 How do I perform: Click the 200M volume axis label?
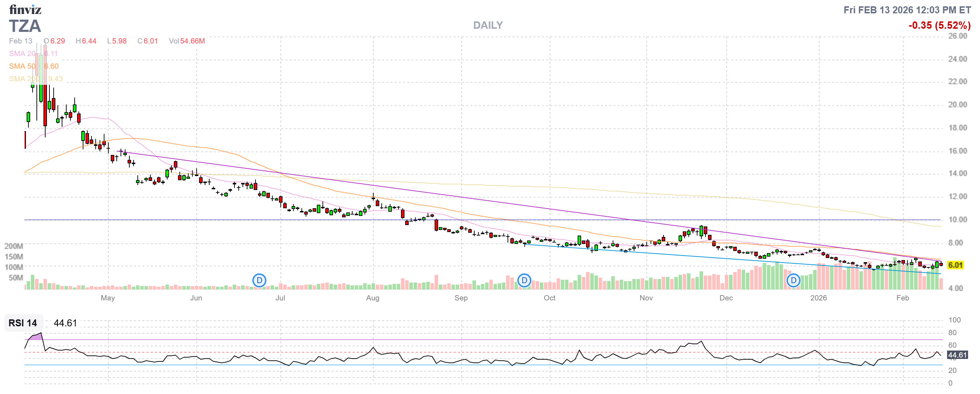pyautogui.click(x=14, y=246)
